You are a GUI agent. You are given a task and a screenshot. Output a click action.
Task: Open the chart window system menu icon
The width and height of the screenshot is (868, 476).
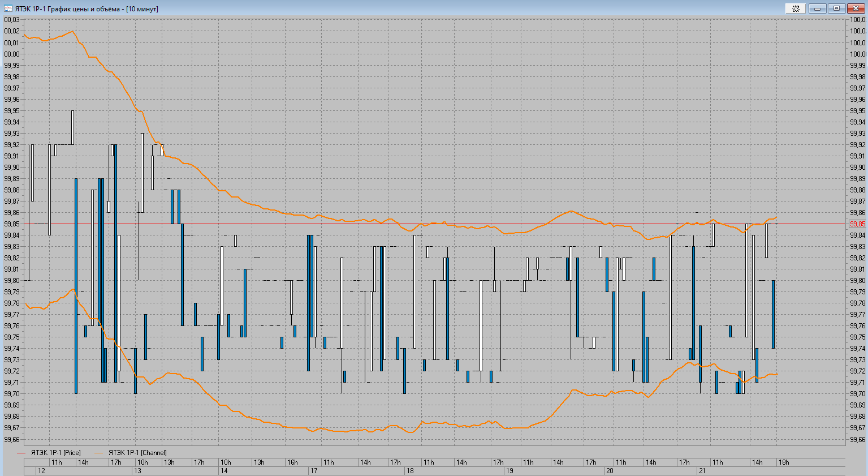click(x=8, y=8)
